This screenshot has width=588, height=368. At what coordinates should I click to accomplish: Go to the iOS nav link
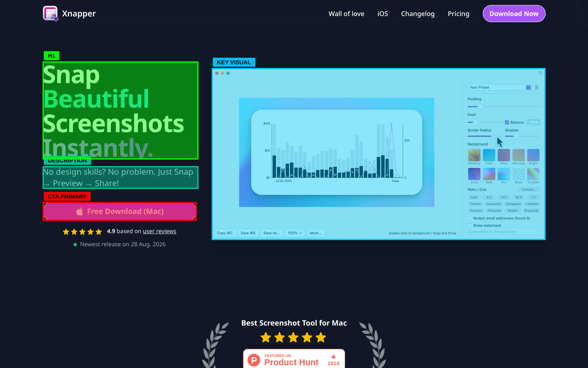click(x=383, y=14)
